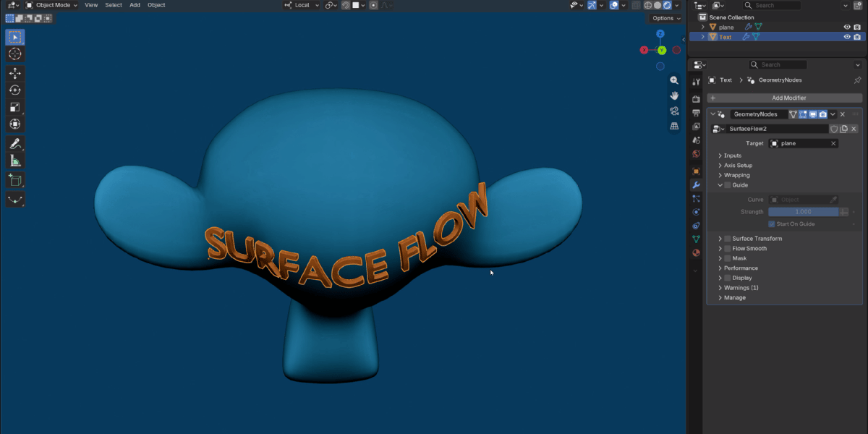Select the Annotate pencil tool
This screenshot has height=434, width=868.
(x=15, y=144)
